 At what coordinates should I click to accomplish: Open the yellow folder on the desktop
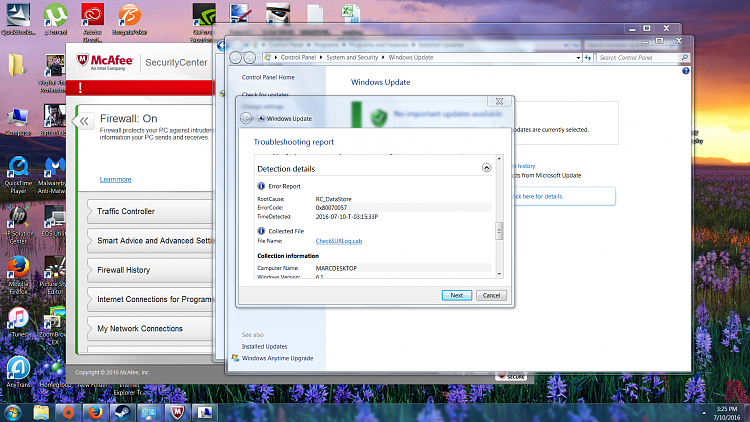click(17, 65)
